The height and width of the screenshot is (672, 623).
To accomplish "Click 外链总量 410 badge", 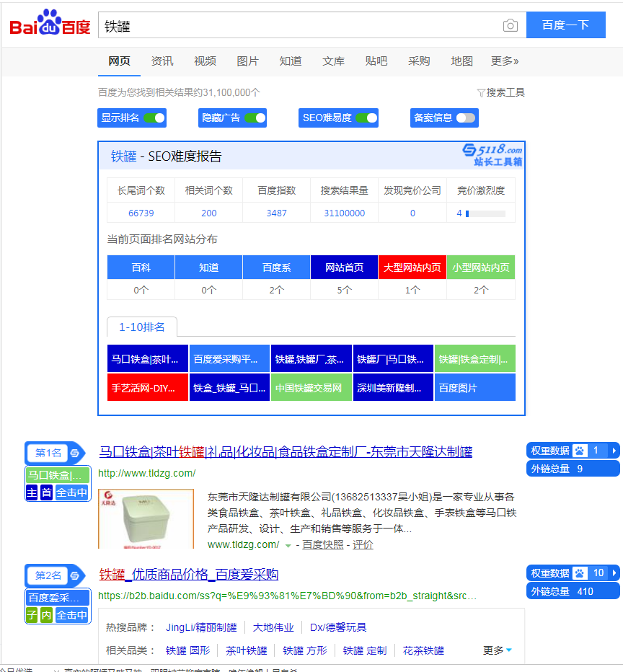I will coord(573,591).
